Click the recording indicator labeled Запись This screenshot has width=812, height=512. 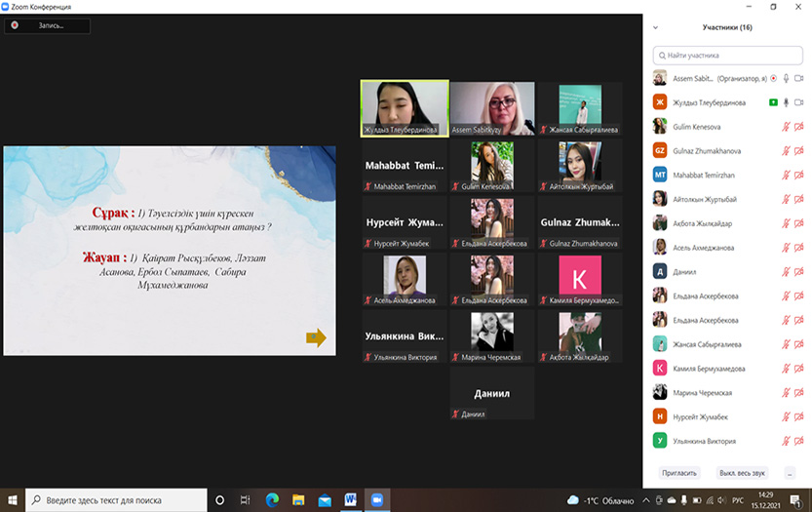(x=46, y=26)
